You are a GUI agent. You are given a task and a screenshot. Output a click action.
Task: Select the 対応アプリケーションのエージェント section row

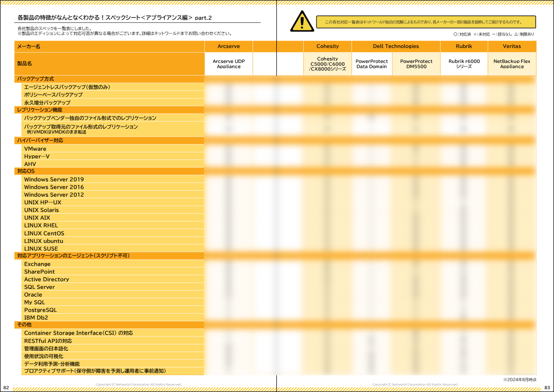point(109,256)
